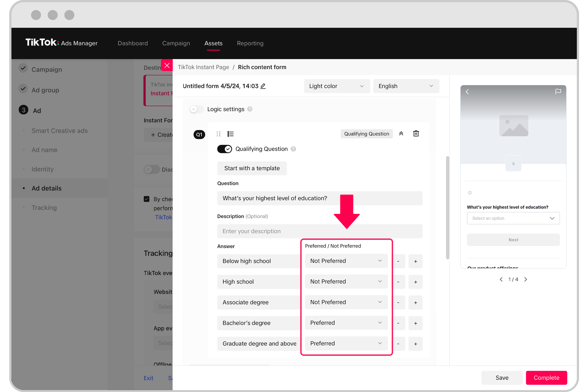The image size is (588, 392).
Task: Check the campaign performance checkbox
Action: click(146, 199)
